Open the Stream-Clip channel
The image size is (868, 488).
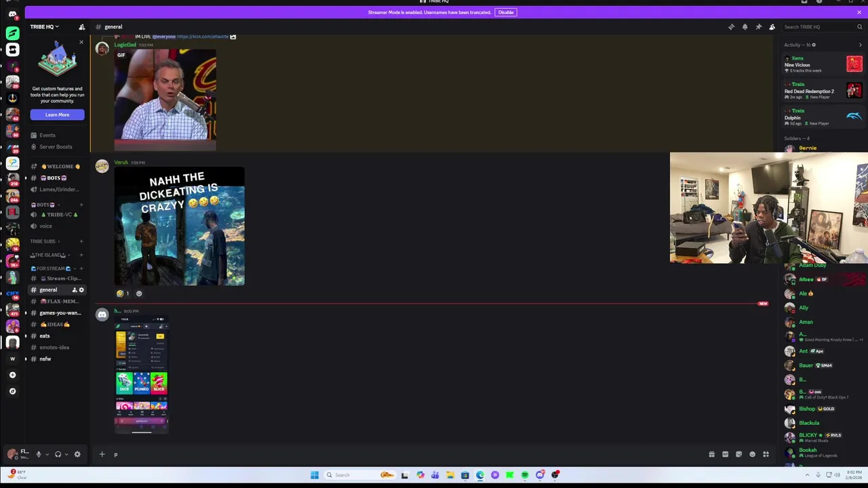[x=57, y=278]
